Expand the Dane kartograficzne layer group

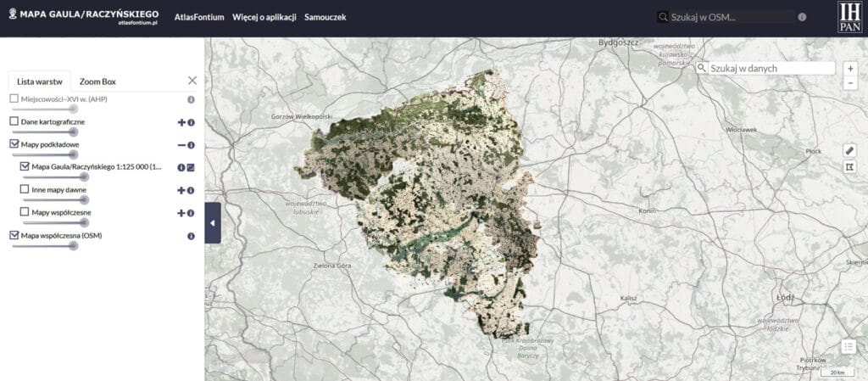pos(181,123)
